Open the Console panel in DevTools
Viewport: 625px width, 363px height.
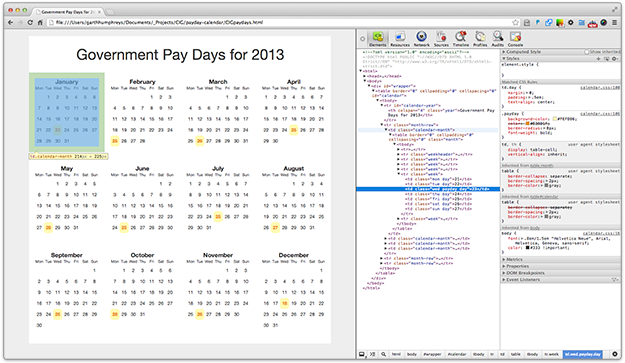click(515, 39)
